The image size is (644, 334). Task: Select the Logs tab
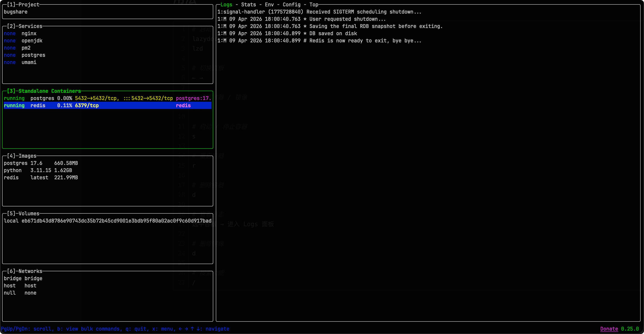pos(226,4)
